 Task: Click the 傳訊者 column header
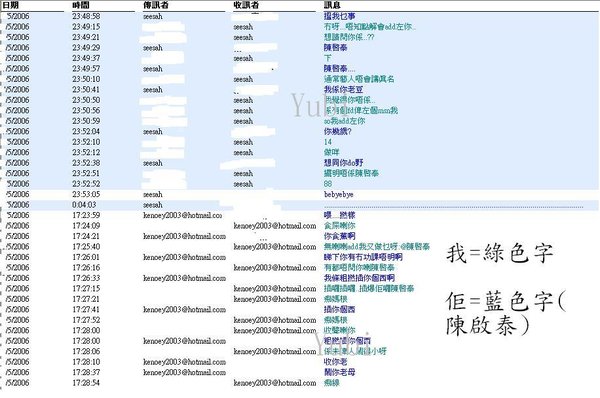click(x=155, y=5)
